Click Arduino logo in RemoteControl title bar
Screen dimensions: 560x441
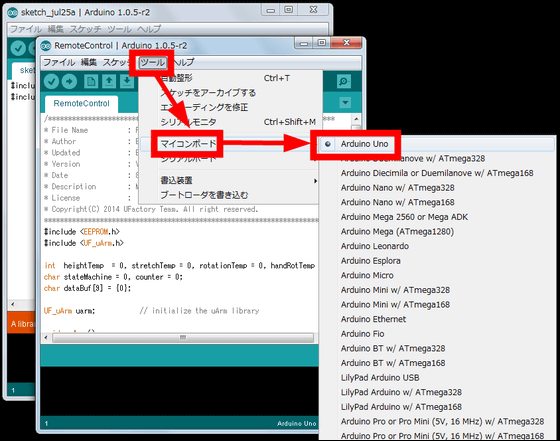[x=46, y=46]
